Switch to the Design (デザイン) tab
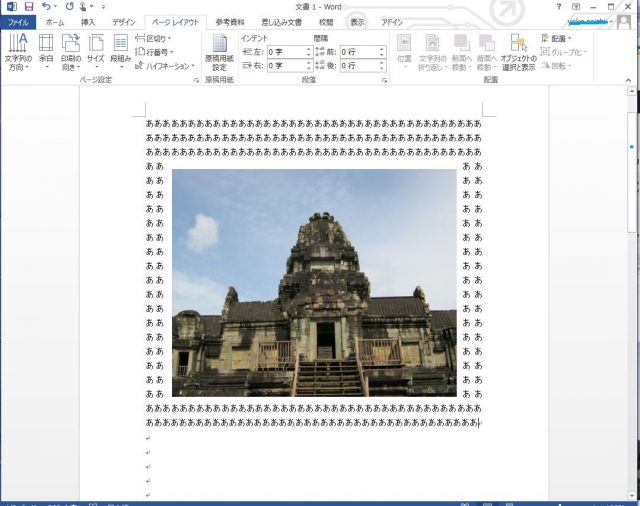This screenshot has height=506, width=640. (124, 22)
